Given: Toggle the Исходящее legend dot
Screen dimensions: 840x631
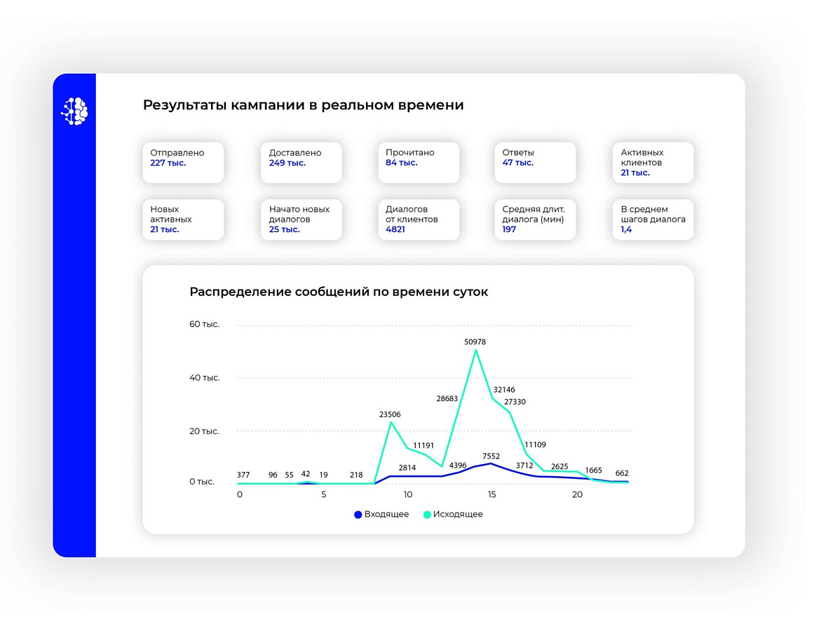Looking at the screenshot, I should pos(427,515).
